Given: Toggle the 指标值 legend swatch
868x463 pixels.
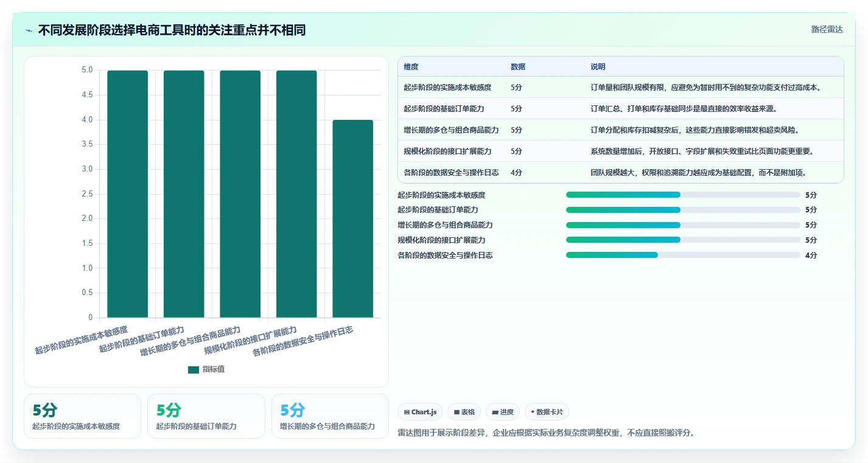Looking at the screenshot, I should 194,369.
